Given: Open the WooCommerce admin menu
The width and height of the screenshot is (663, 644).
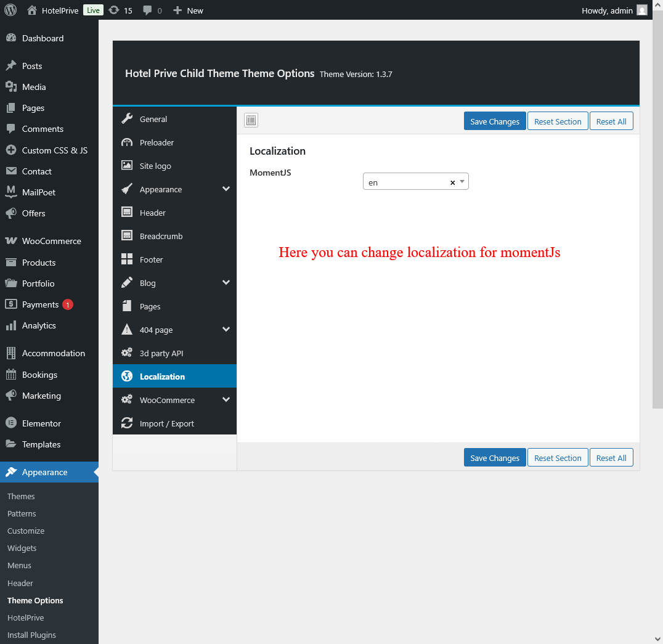Looking at the screenshot, I should [x=51, y=241].
